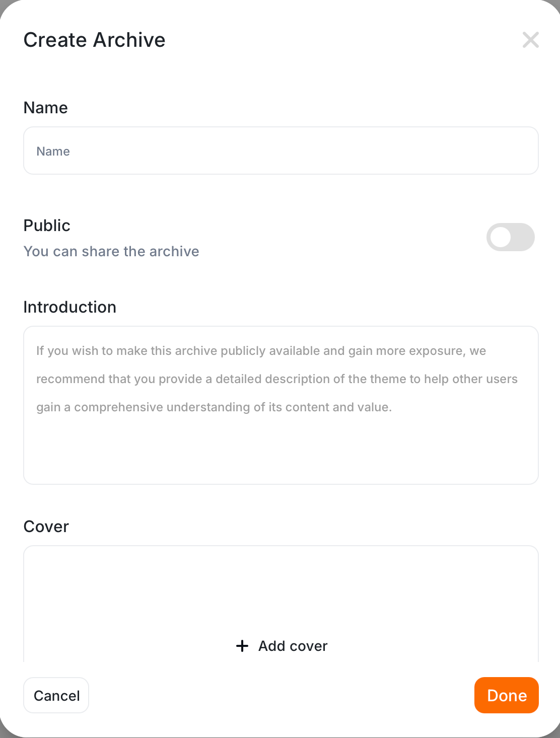
Task: Click the plus icon beside Add cover
Action: click(x=242, y=646)
